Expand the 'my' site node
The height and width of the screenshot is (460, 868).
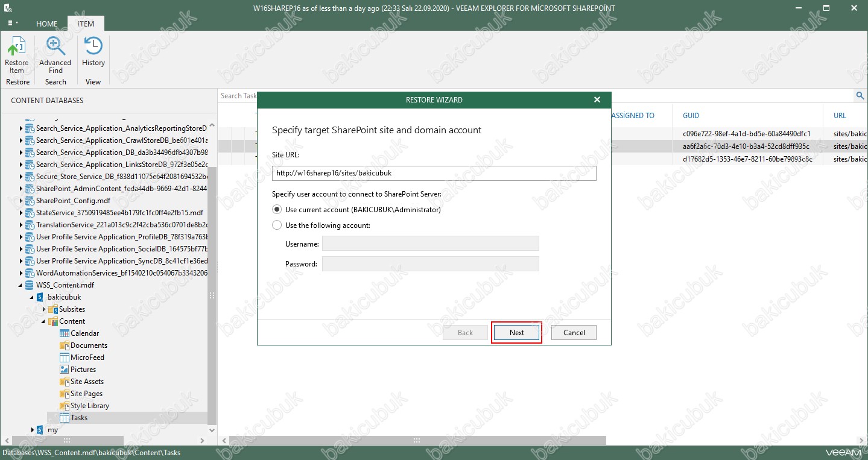pos(33,430)
